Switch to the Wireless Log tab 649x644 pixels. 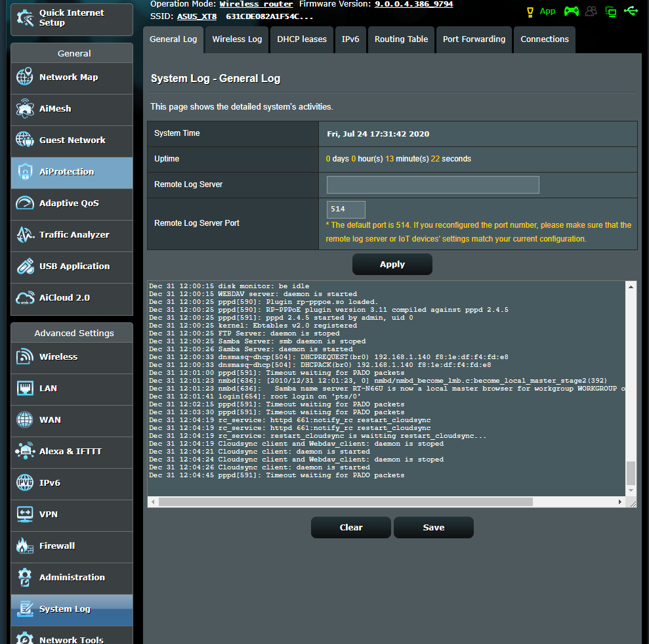[x=237, y=39]
